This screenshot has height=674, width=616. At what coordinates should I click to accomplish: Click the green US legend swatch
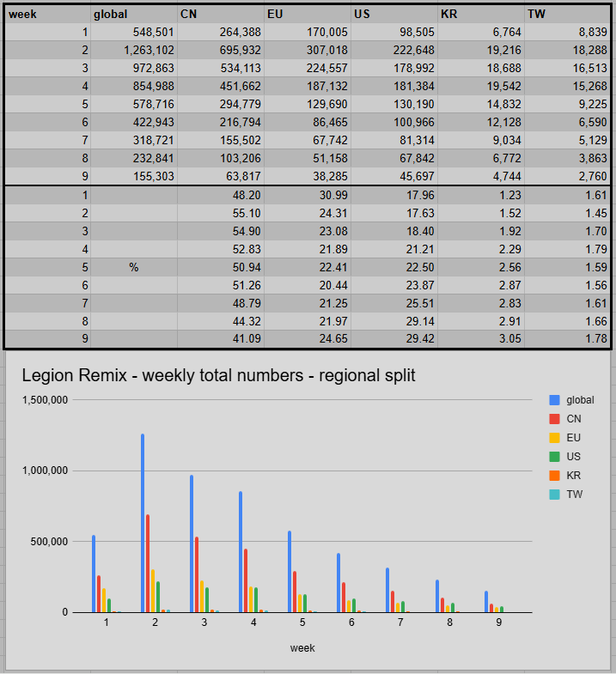click(x=554, y=457)
